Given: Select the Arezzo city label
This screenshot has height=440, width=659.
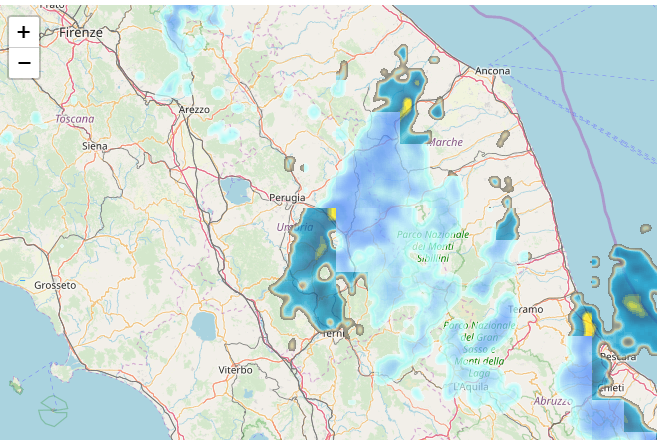Looking at the screenshot, I should pos(194,109).
